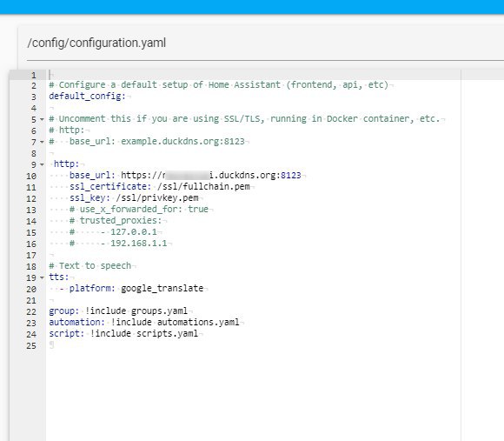Click the IP '192.168.1.1' on line 16
Screen dimensions: 504x441
(139, 244)
